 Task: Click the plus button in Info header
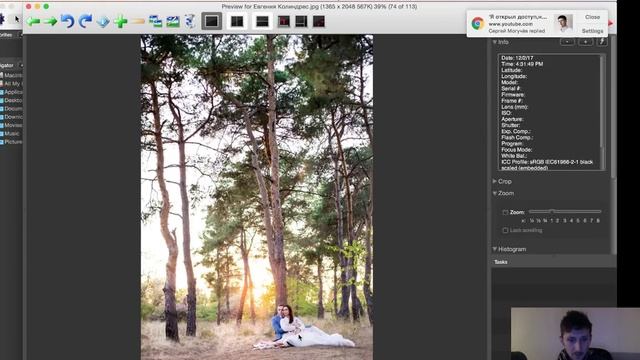[x=585, y=42]
